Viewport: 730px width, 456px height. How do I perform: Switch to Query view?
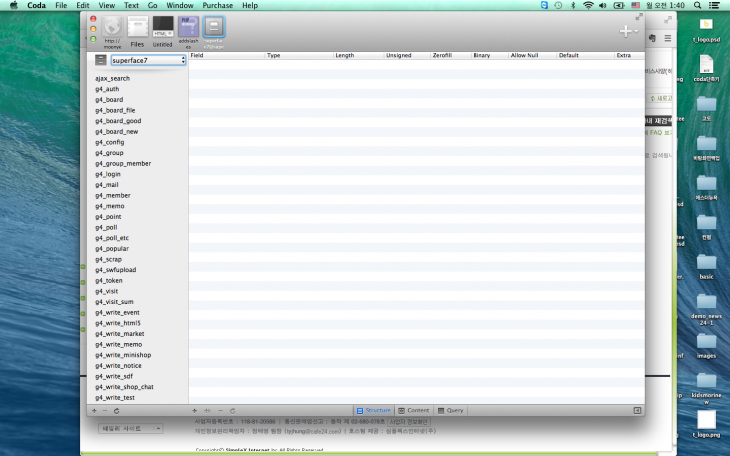(450, 410)
